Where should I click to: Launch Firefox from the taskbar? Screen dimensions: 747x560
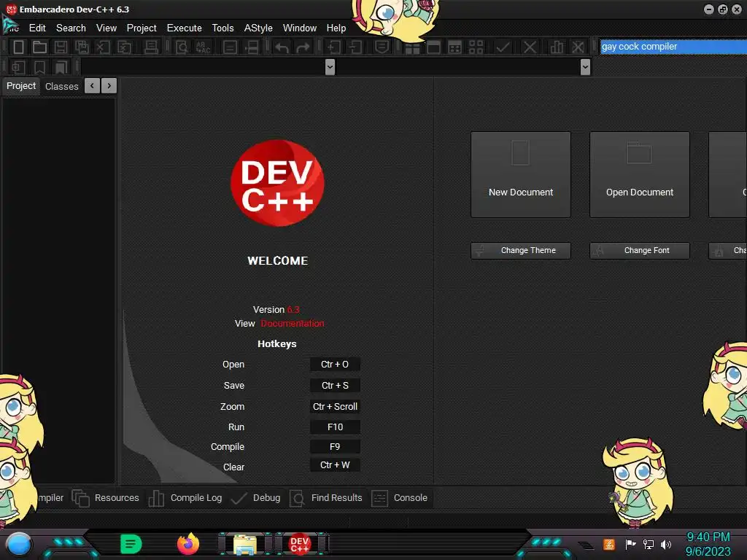[188, 543]
